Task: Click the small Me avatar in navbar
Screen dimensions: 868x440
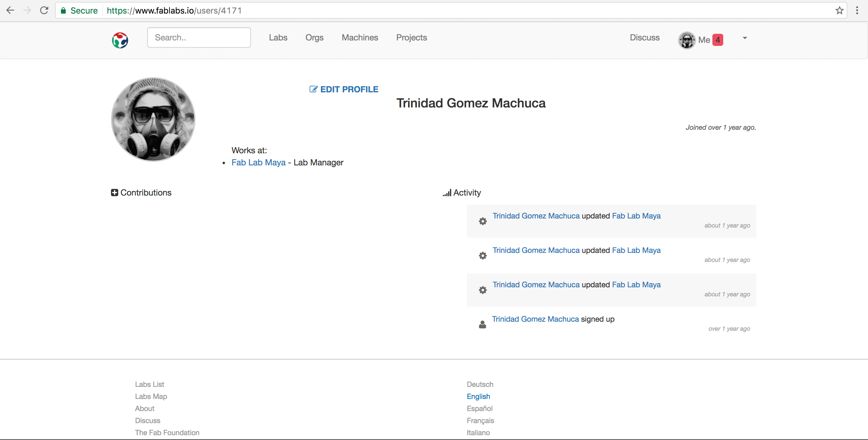Action: [687, 40]
